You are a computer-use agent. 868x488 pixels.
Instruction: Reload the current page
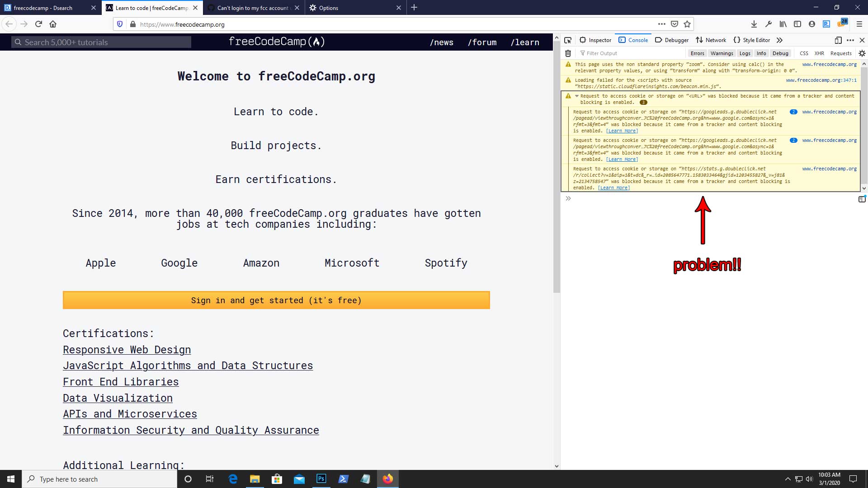click(38, 24)
